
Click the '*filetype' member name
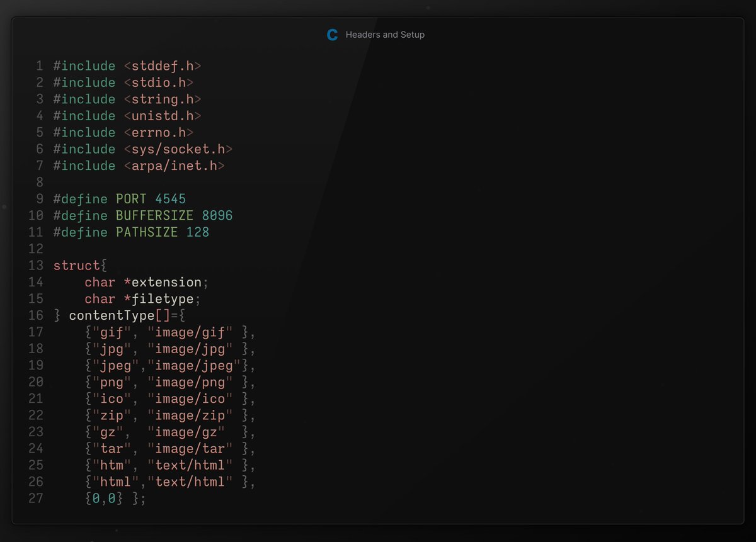[159, 299]
